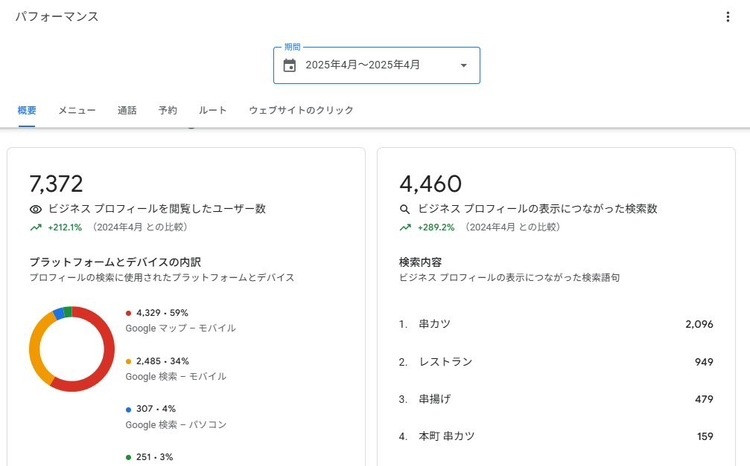The image size is (750, 466).
Task: Switch to the 概要 tab
Action: coord(27,110)
